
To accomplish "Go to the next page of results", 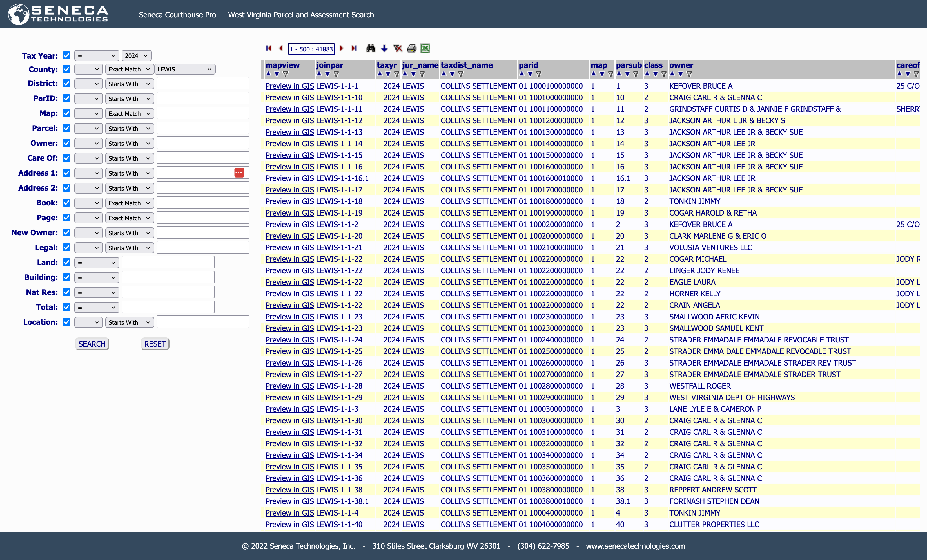I will 341,48.
